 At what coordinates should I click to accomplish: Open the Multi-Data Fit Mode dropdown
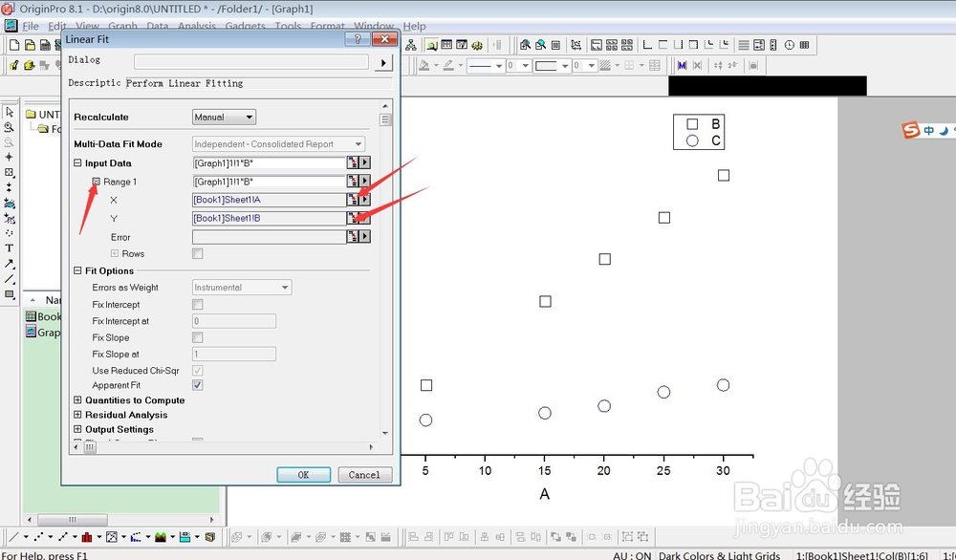click(278, 143)
